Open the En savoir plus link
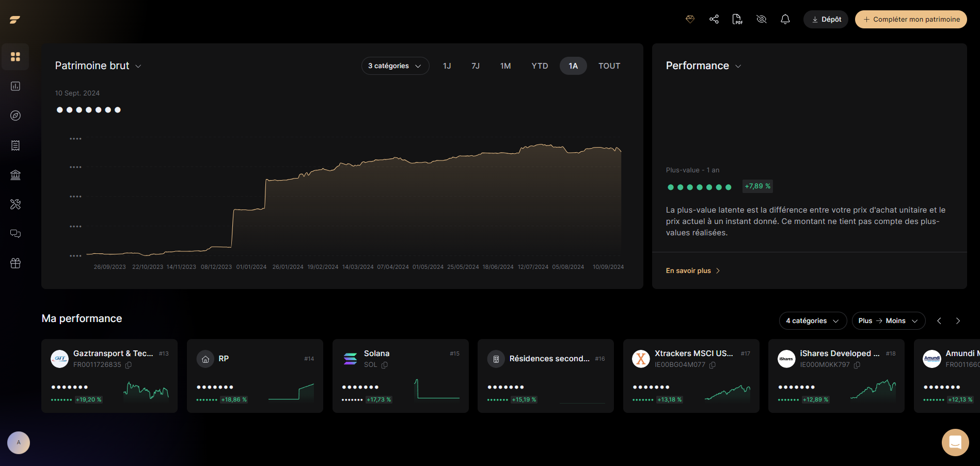Viewport: 980px width, 466px height. coord(692,271)
